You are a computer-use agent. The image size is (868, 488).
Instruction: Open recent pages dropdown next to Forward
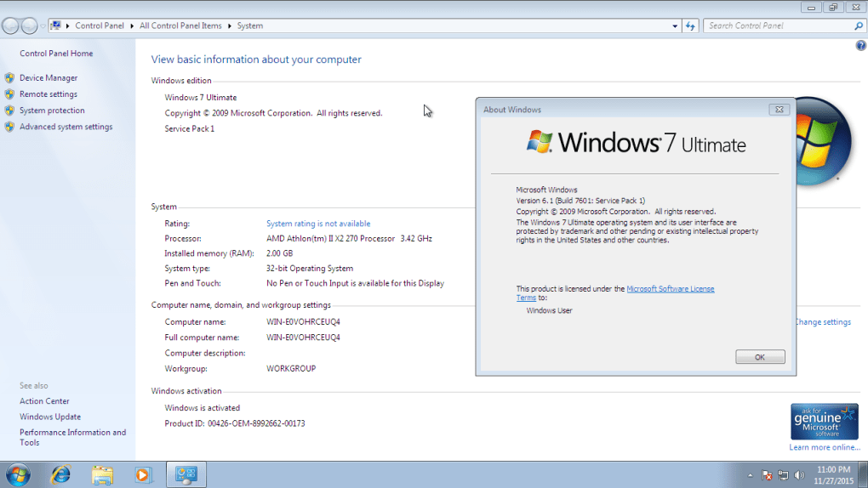click(43, 26)
